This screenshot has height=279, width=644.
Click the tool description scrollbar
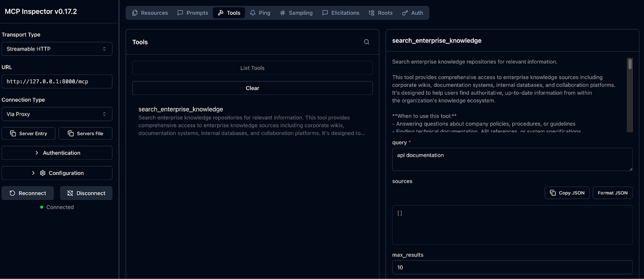630,64
